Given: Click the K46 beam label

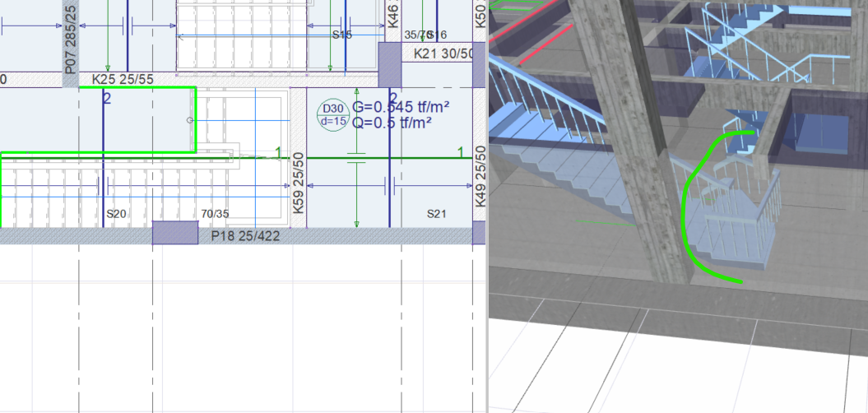Looking at the screenshot, I should pyautogui.click(x=392, y=16).
